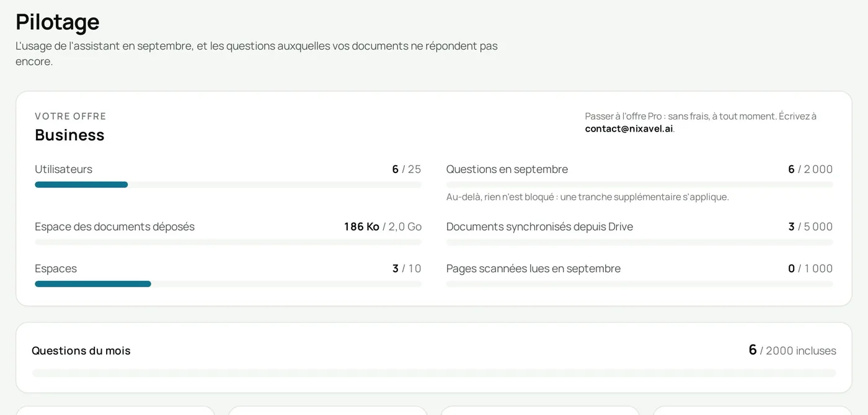Image resolution: width=868 pixels, height=415 pixels.
Task: Click the Questions du mois title
Action: click(x=81, y=350)
